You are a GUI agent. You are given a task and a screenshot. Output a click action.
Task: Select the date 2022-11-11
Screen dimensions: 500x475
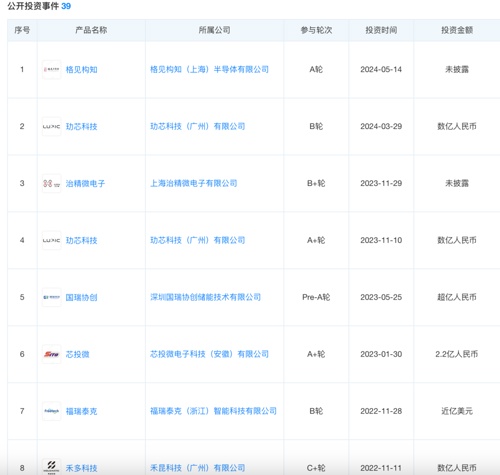[381, 468]
